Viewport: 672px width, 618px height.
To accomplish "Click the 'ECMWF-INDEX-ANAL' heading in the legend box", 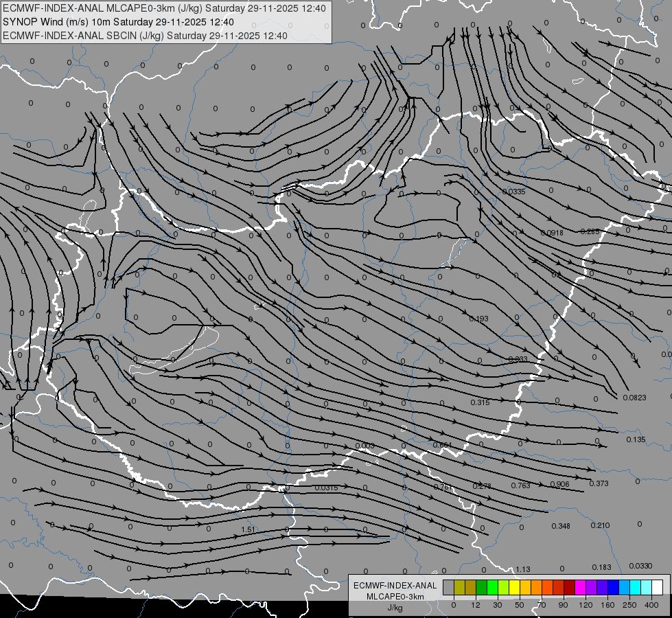I will [x=395, y=586].
